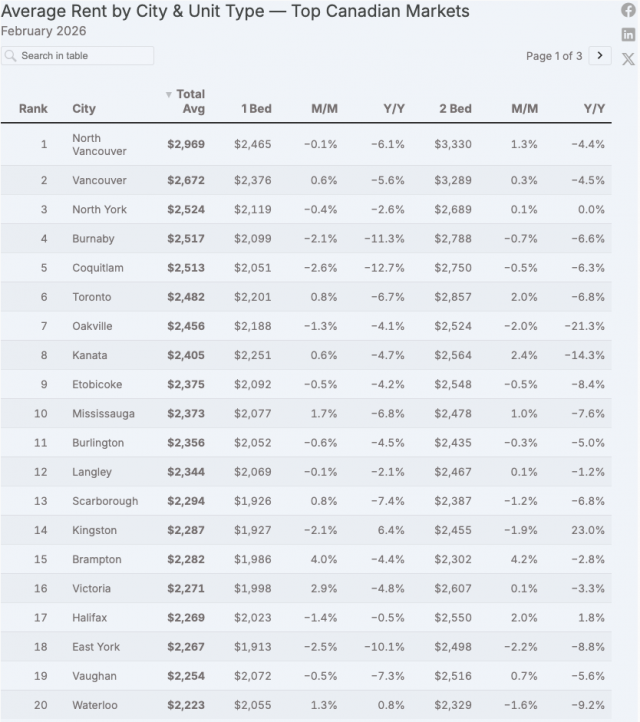Click the sort arrow above Total Avg

coord(168,94)
